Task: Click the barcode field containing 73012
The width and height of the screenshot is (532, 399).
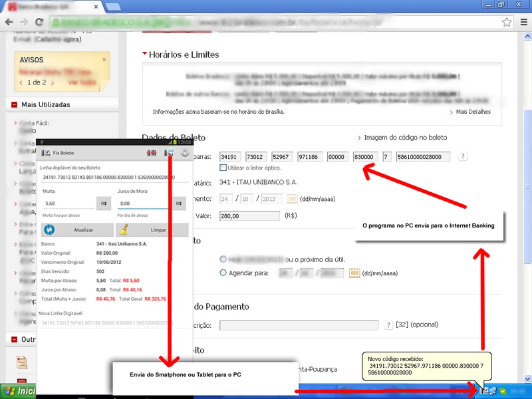Action: [256, 157]
